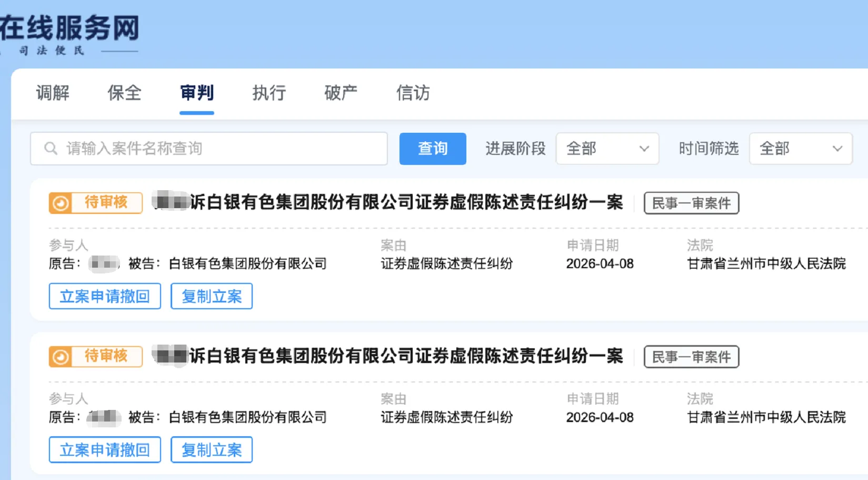The image size is (868, 480).
Task: Click the orange target icon beside the first case
Action: tap(61, 203)
